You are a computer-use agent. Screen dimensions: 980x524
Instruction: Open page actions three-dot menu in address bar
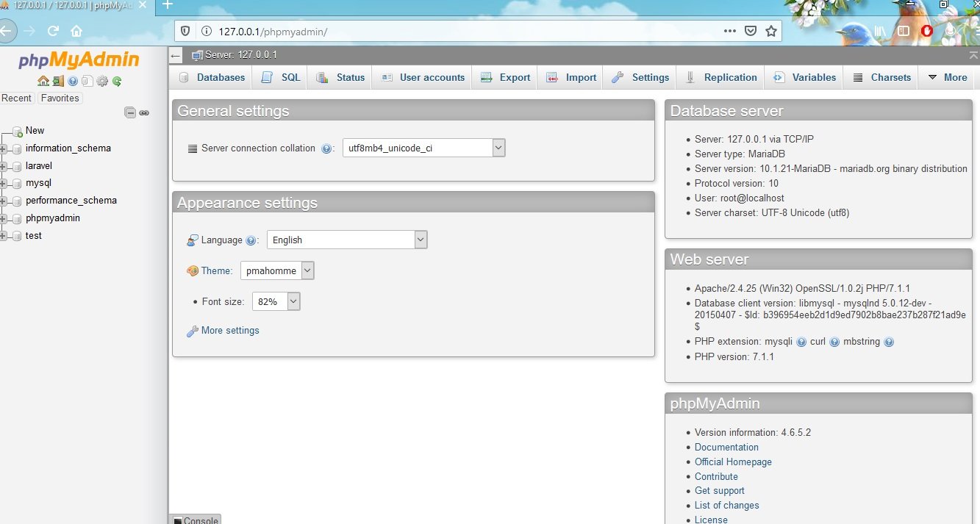[729, 32]
